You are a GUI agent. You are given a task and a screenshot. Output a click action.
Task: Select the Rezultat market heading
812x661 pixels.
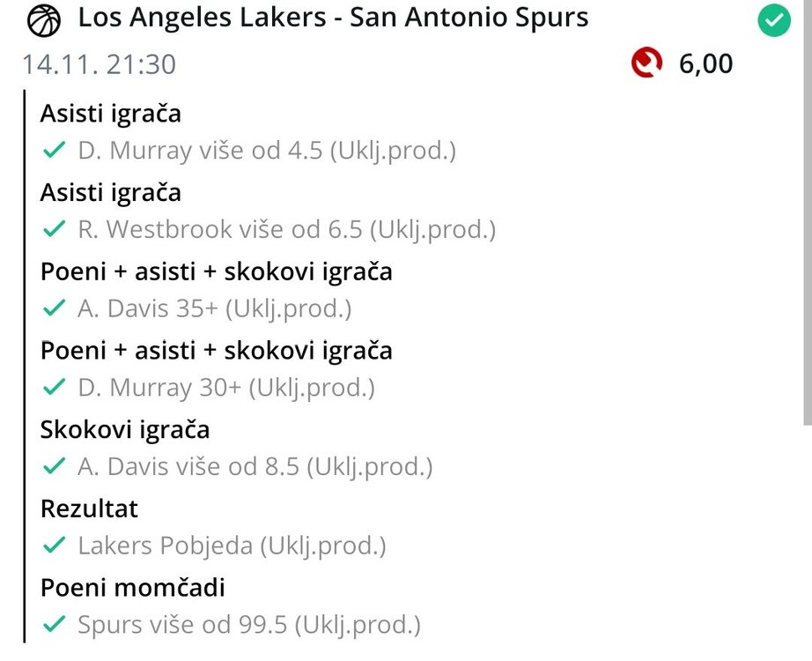(89, 509)
